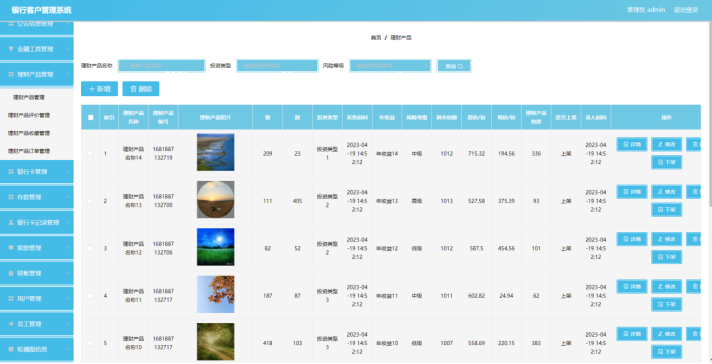
Task: Click the 新增 add button
Action: (x=99, y=89)
